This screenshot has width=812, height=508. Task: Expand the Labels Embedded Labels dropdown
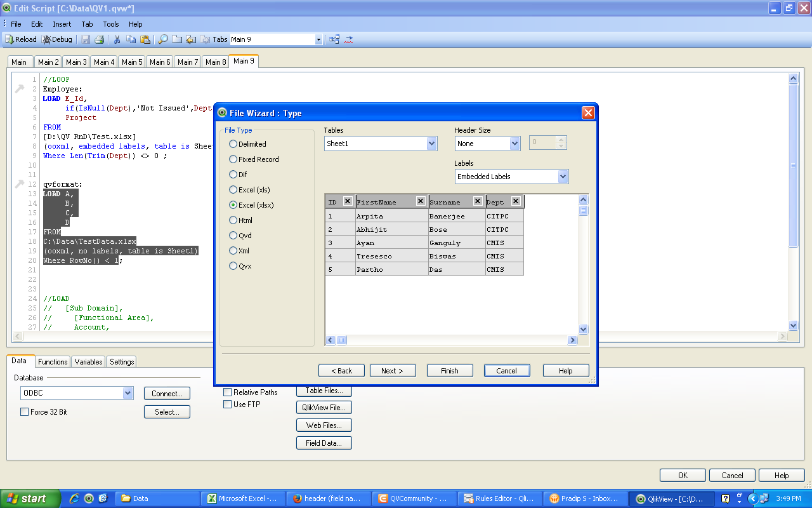(x=563, y=177)
